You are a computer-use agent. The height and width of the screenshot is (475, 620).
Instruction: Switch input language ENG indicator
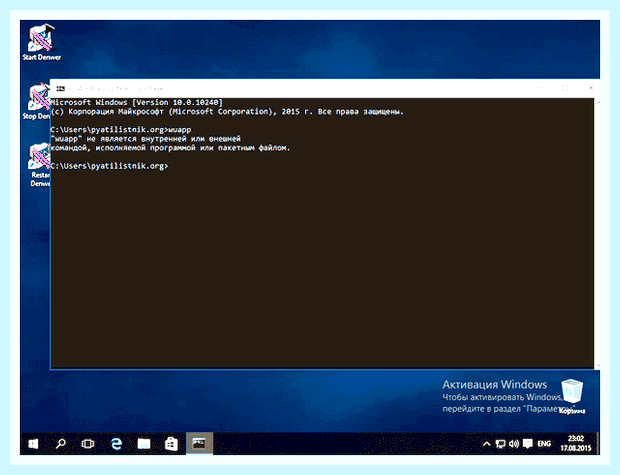tap(544, 444)
